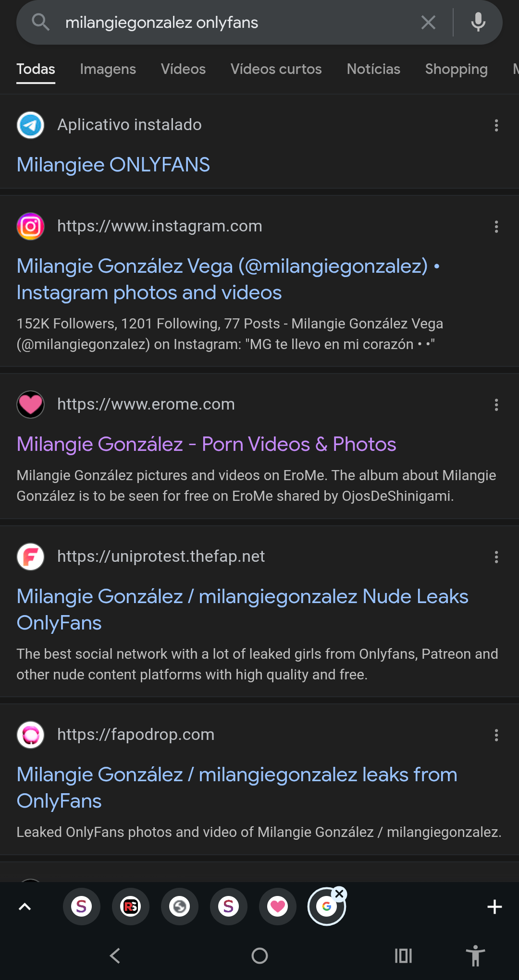519x980 pixels.
Task: Select the Vídeos curtos tab
Action: point(276,69)
